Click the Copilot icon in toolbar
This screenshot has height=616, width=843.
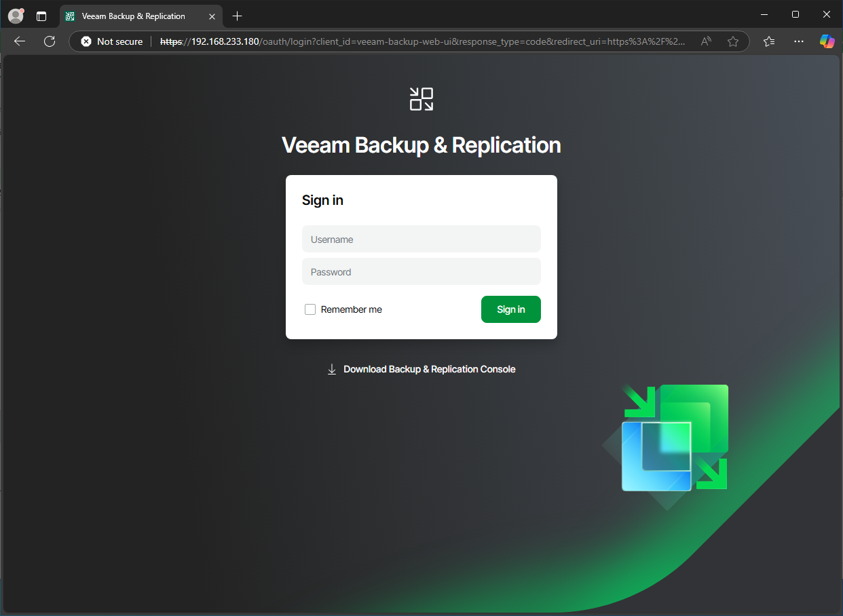point(827,41)
